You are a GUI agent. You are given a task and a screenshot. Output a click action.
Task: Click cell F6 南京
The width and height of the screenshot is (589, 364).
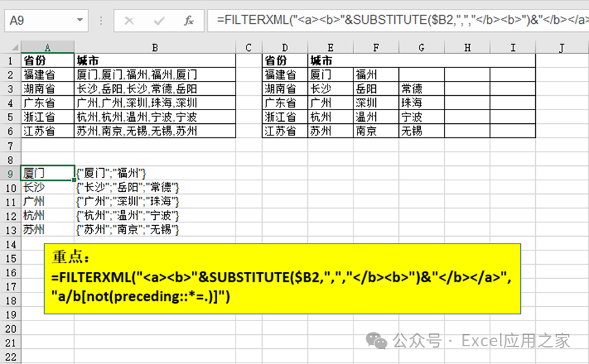tap(376, 131)
